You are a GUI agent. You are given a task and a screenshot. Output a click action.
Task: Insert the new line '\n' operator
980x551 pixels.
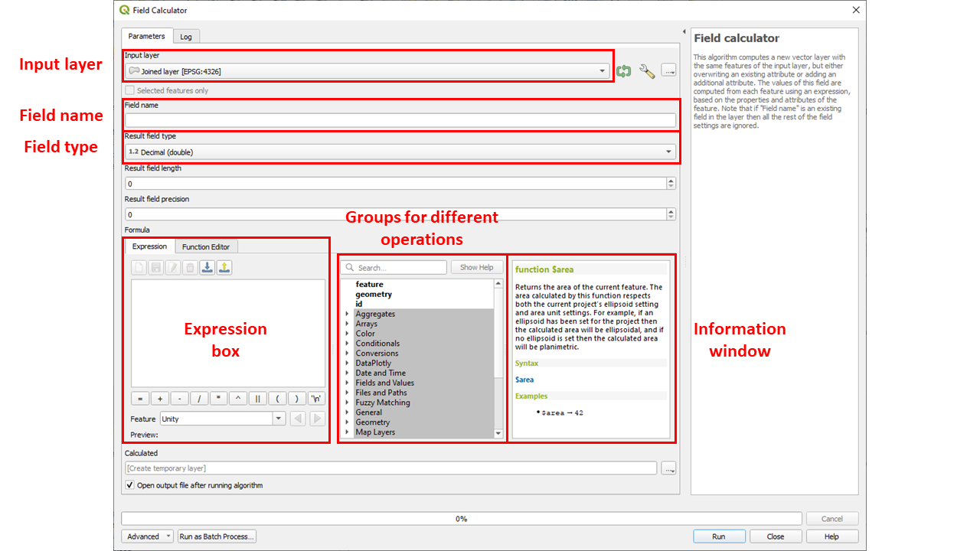click(x=316, y=399)
